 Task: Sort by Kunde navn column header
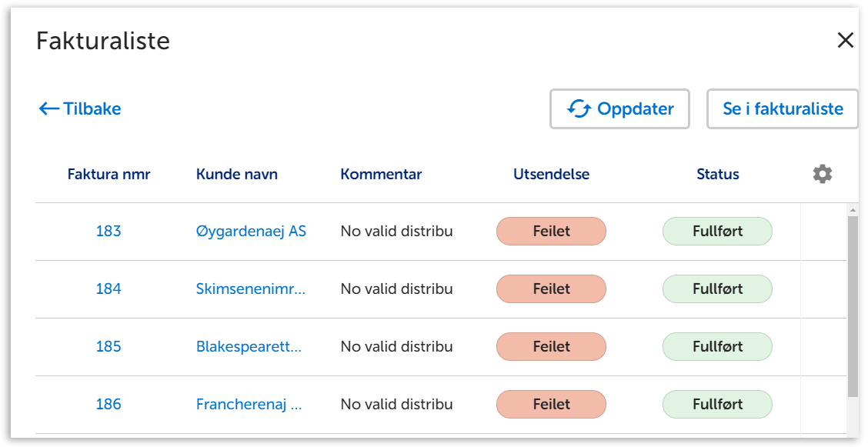pyautogui.click(x=237, y=175)
